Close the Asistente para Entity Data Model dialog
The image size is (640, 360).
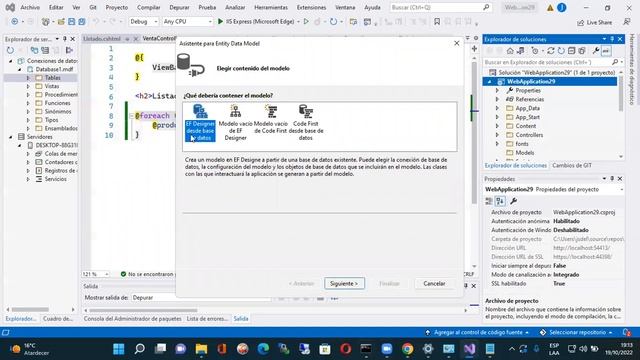(456, 43)
